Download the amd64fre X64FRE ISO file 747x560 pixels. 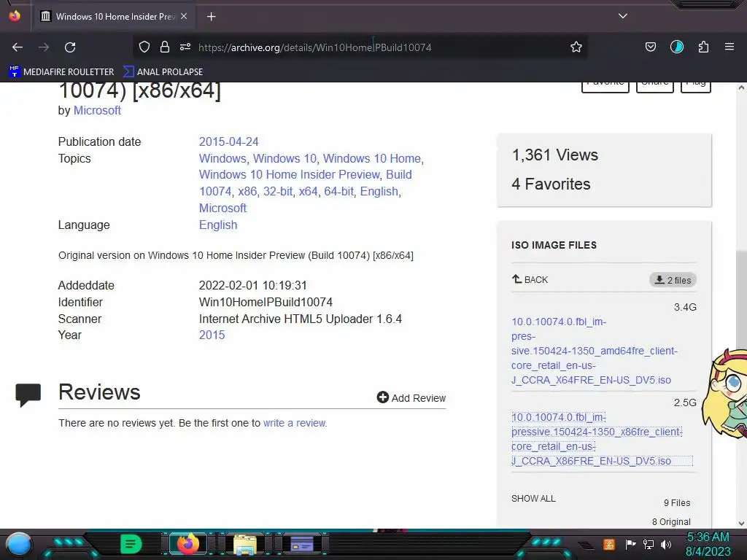[x=594, y=351]
